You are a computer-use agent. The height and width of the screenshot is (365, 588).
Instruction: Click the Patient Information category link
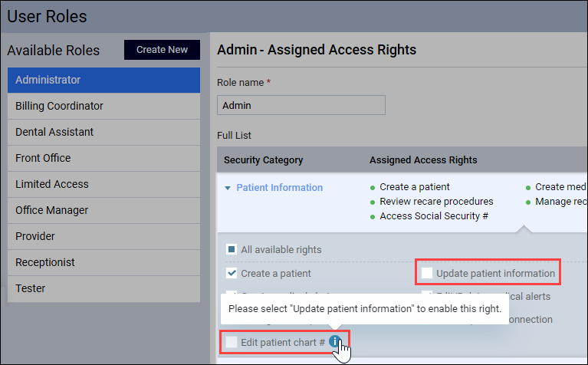click(279, 188)
